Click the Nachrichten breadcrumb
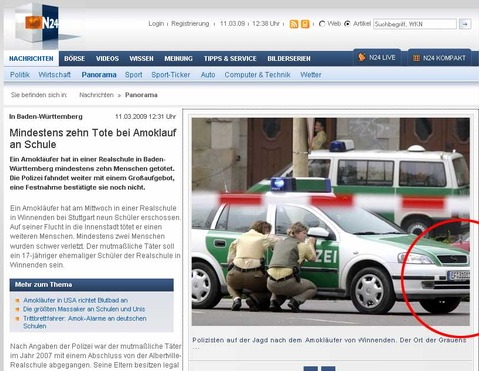479x371 pixels. (96, 95)
